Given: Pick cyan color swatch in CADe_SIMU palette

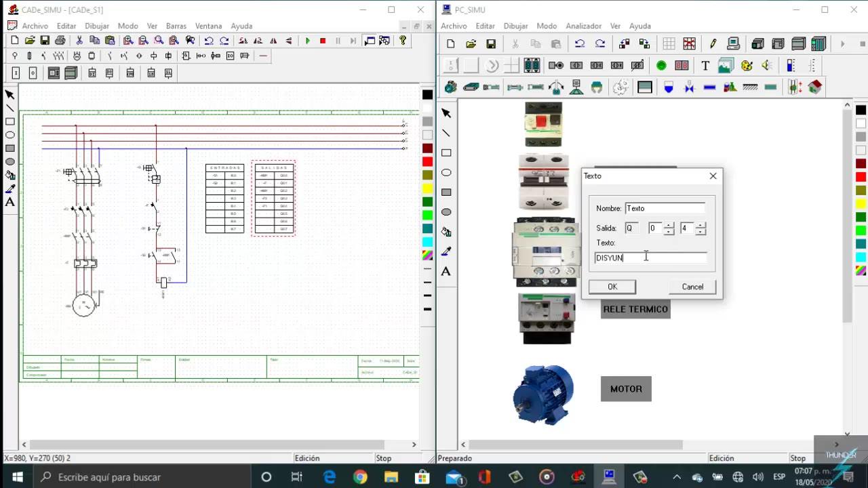Looking at the screenshot, I should (x=427, y=242).
